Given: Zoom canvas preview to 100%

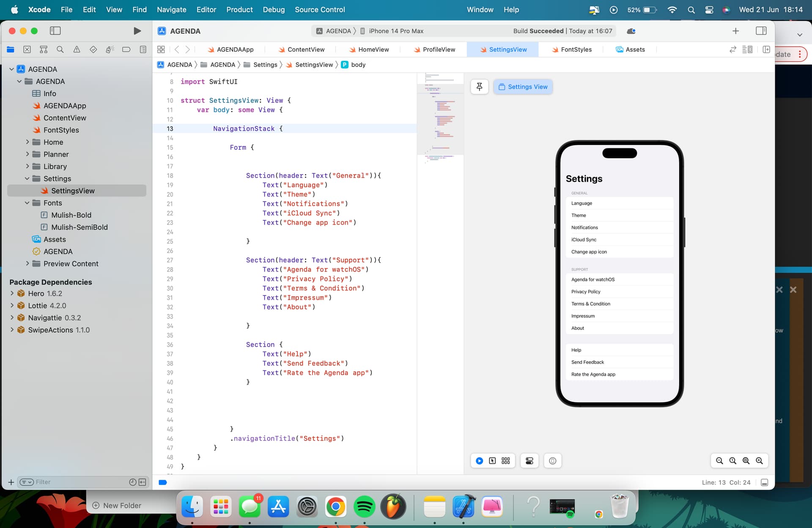Looking at the screenshot, I should click(732, 461).
